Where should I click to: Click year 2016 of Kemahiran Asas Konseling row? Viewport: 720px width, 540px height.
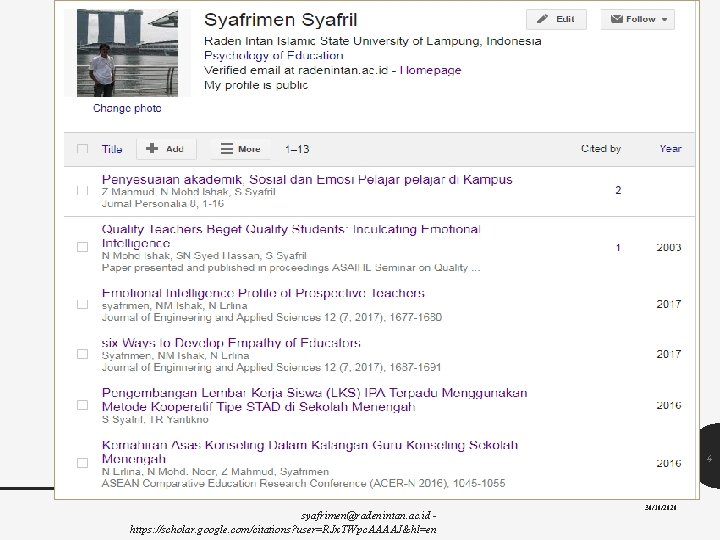coord(669,463)
